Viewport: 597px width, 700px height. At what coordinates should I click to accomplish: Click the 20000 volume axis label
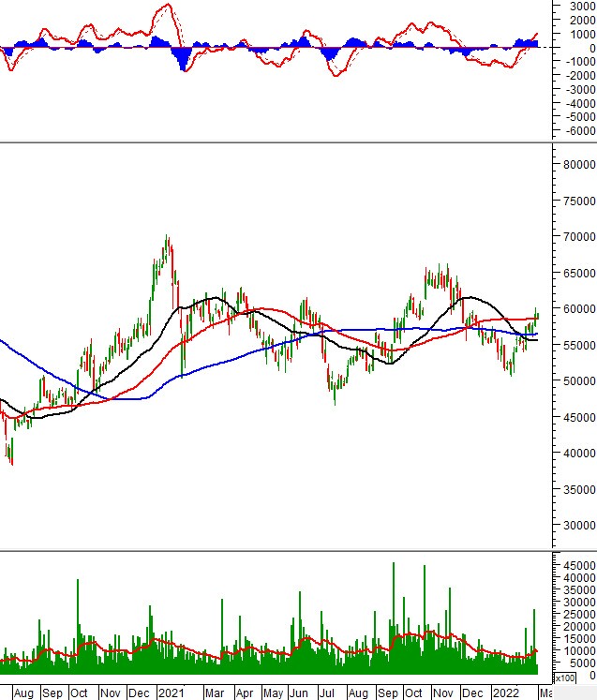[x=578, y=627]
